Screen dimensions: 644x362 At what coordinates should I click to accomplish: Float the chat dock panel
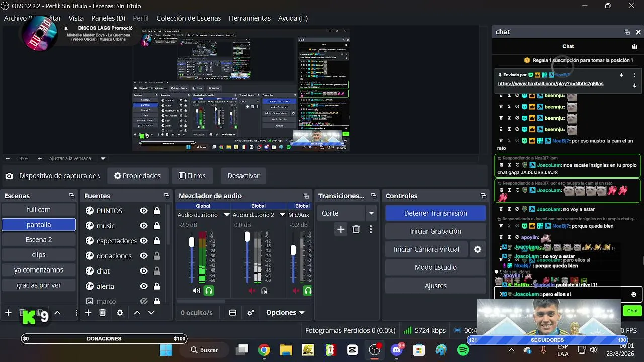coord(627,32)
